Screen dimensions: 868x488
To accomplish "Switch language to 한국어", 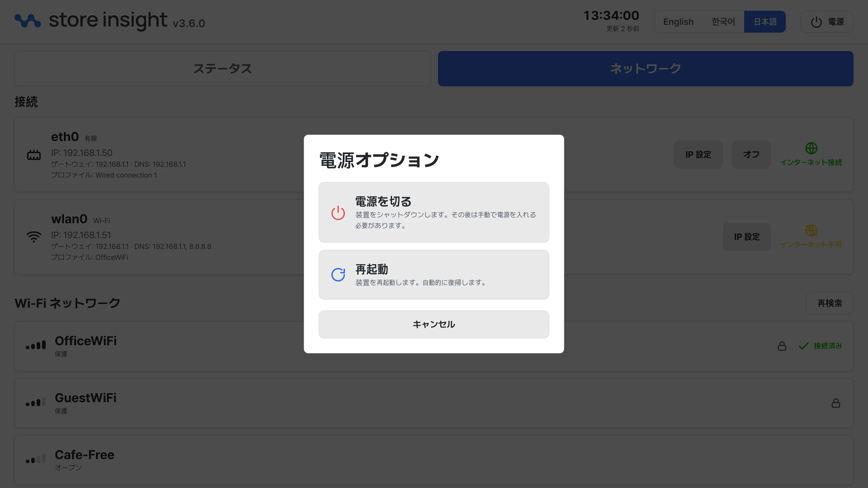I will [x=723, y=22].
